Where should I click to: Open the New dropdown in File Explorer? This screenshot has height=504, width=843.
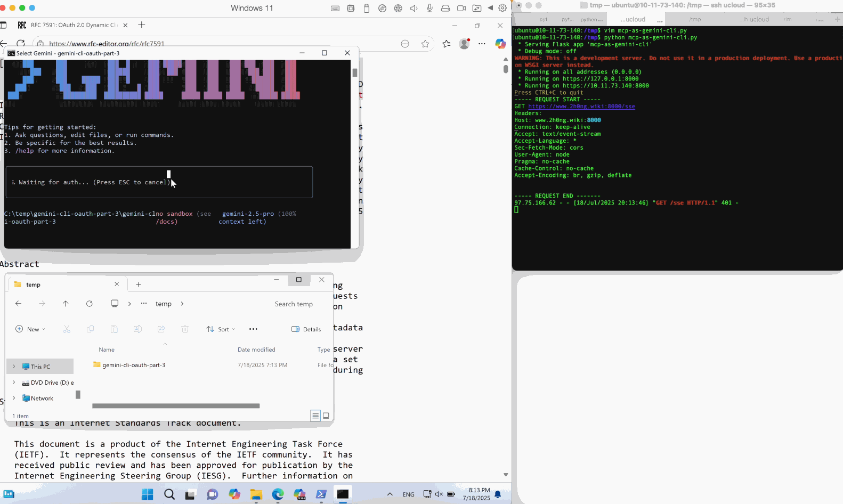point(30,329)
